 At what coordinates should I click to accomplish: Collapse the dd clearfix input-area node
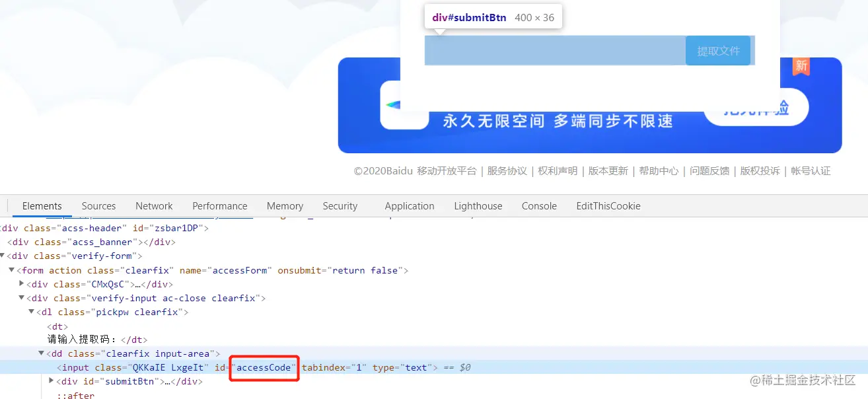(x=41, y=353)
